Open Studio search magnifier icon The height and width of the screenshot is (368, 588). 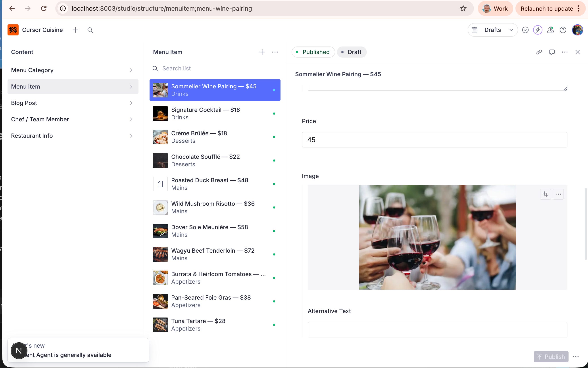tap(90, 30)
